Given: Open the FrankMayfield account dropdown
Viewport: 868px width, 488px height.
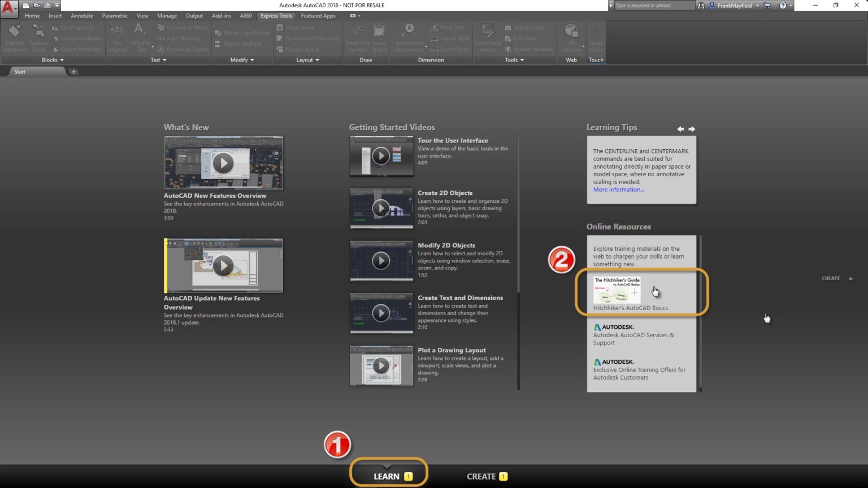Looking at the screenshot, I should tap(735, 6).
